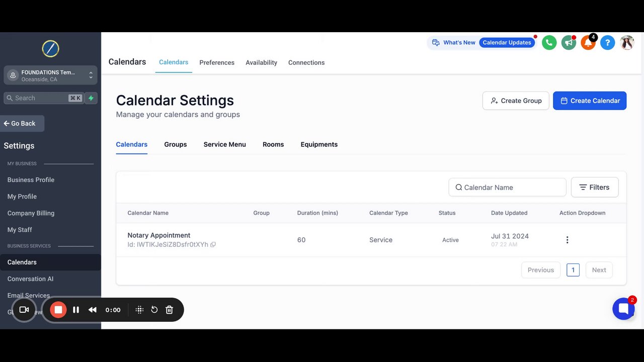Click the Date Updated column header
Viewport: 644px width, 362px height.
click(x=509, y=213)
